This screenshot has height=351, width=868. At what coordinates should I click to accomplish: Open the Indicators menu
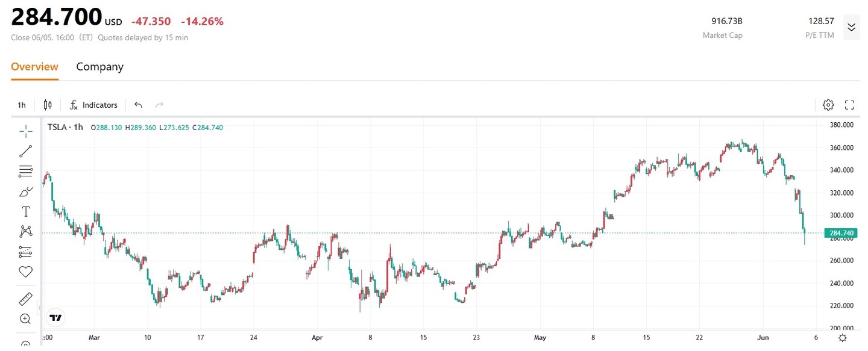point(93,105)
